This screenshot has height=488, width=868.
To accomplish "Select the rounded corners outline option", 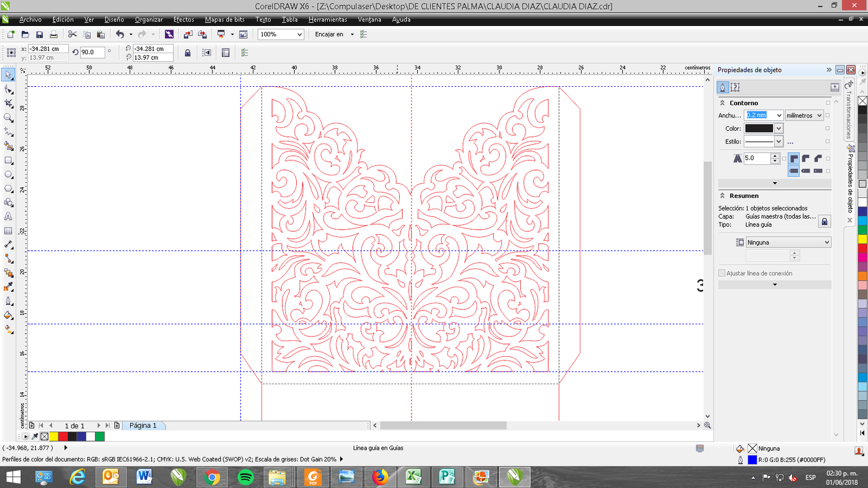I will click(x=806, y=158).
